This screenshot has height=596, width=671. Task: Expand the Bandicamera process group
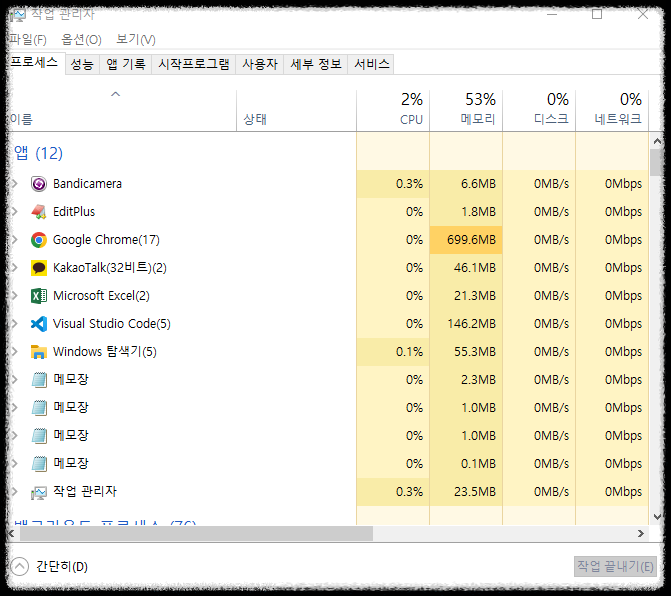pyautogui.click(x=15, y=184)
